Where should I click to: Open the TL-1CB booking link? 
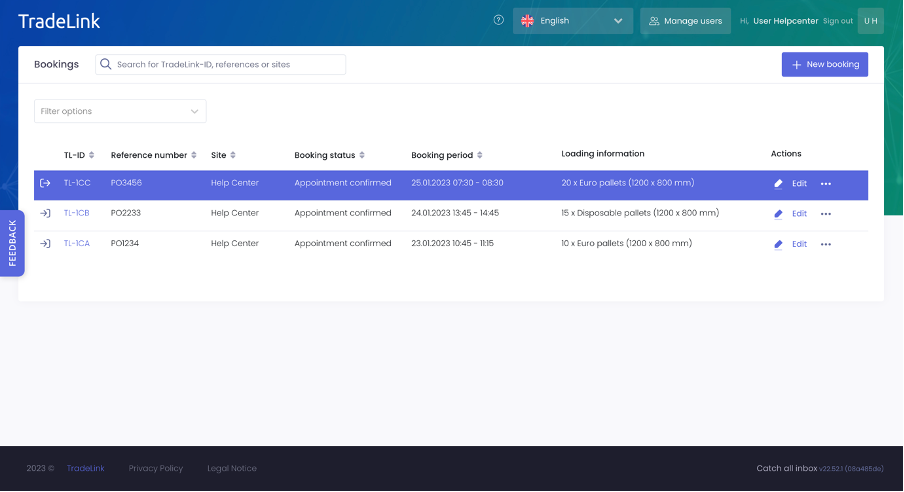point(77,213)
